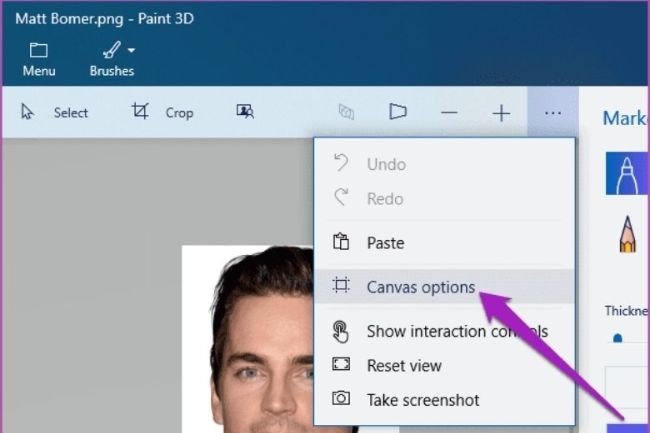The image size is (650, 433).
Task: Choose Paste from the menu
Action: pyautogui.click(x=385, y=243)
